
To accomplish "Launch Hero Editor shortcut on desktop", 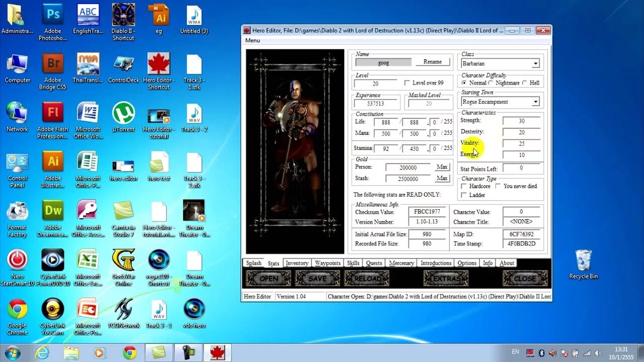I will 159,71.
